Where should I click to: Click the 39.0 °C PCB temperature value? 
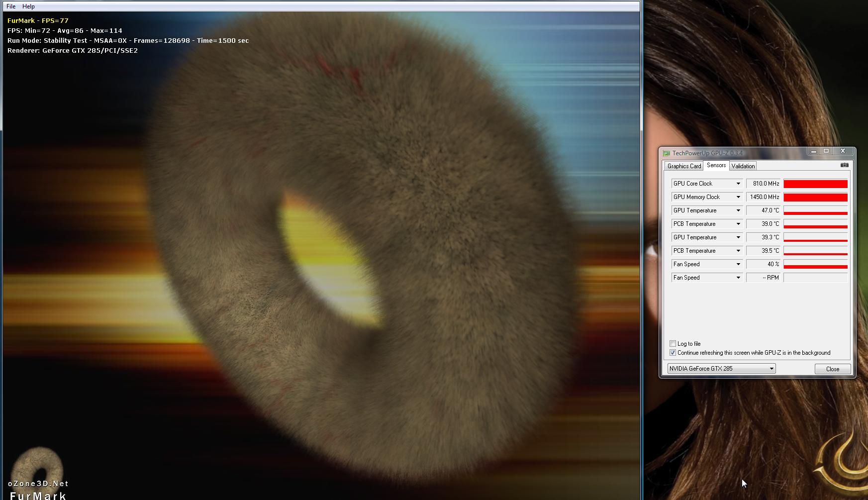click(764, 224)
